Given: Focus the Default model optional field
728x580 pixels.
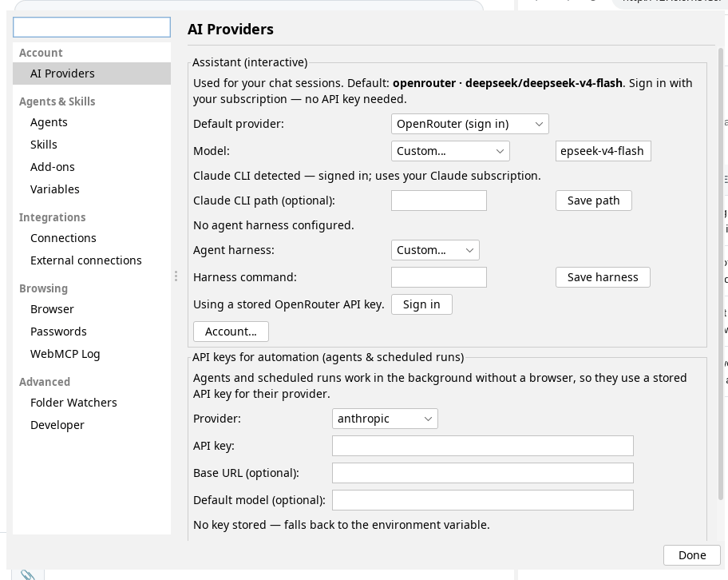Looking at the screenshot, I should 483,500.
